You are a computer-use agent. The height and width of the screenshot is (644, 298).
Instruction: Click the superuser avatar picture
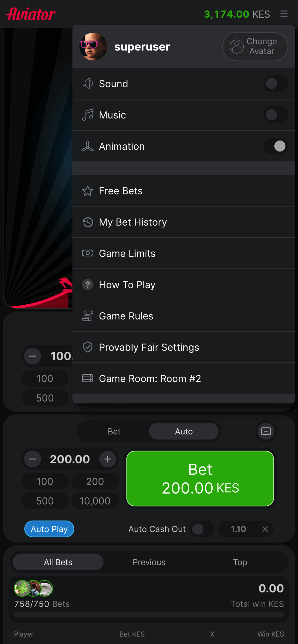coord(93,47)
